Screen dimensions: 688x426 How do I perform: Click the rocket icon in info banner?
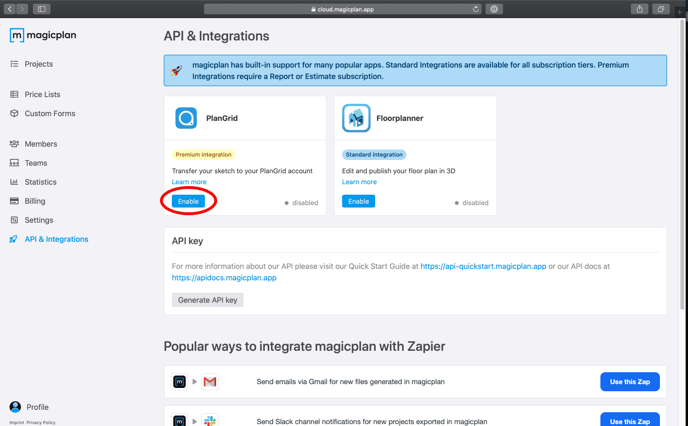[177, 70]
